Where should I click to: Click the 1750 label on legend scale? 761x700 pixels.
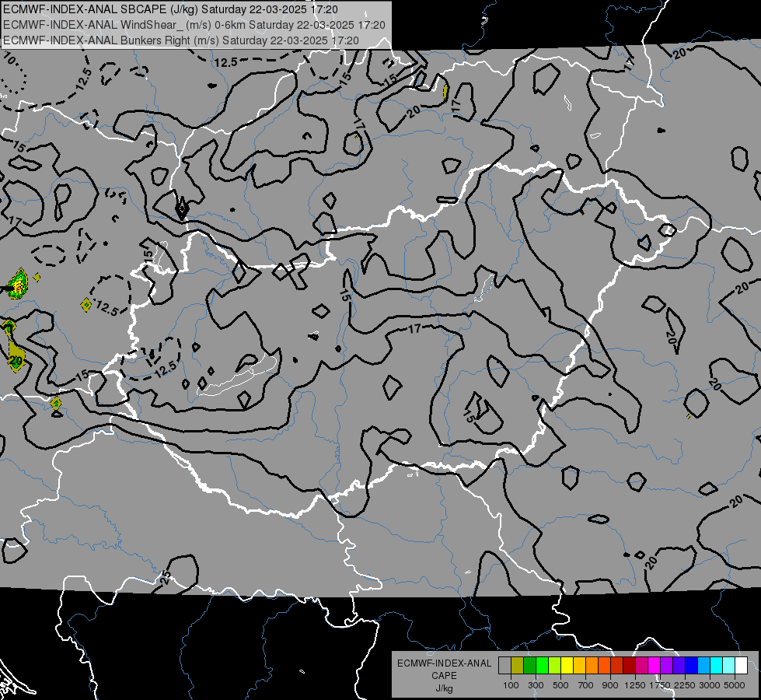click(x=660, y=685)
